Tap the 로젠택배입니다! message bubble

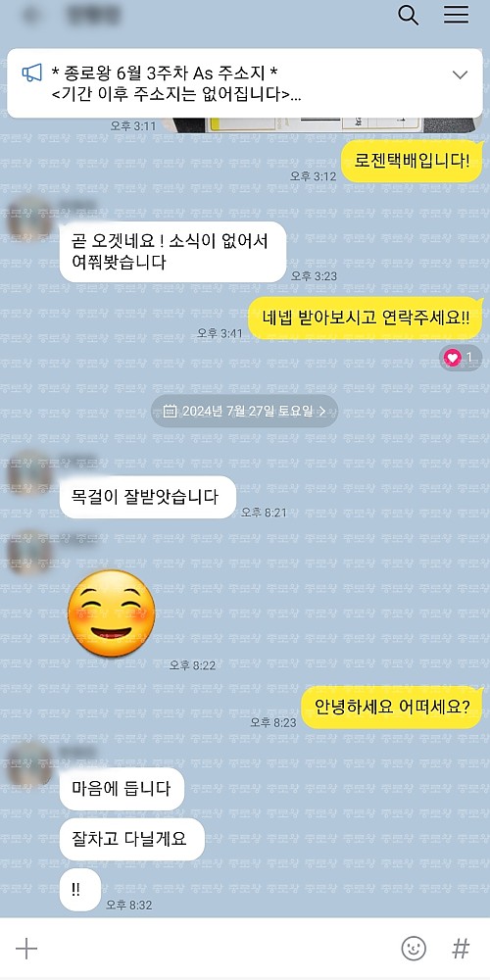413,162
